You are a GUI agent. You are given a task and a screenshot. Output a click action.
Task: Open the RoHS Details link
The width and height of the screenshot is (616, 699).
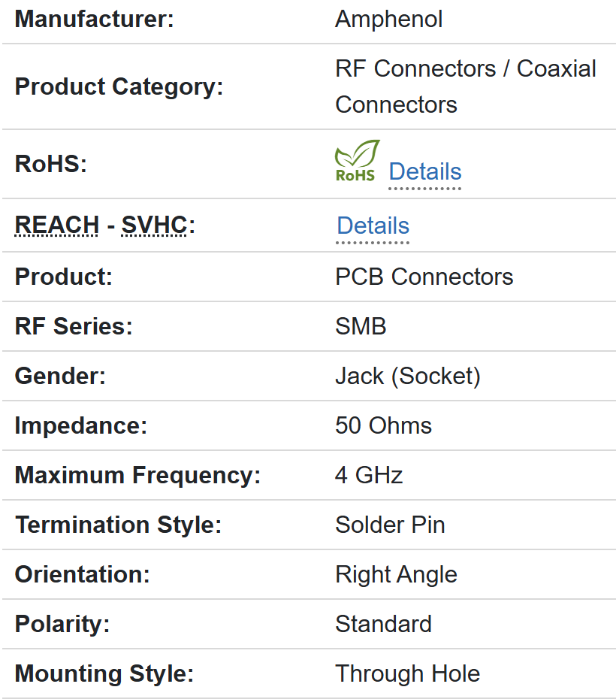pyautogui.click(x=424, y=172)
